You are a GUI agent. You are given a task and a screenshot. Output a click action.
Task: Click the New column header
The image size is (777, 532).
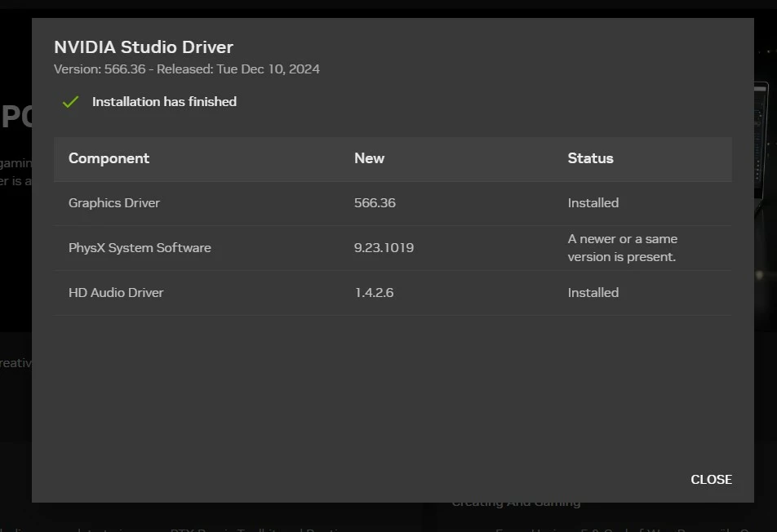pyautogui.click(x=369, y=158)
